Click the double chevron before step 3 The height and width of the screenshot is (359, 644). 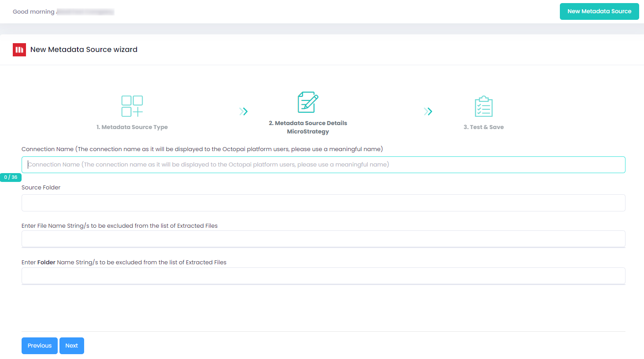428,111
